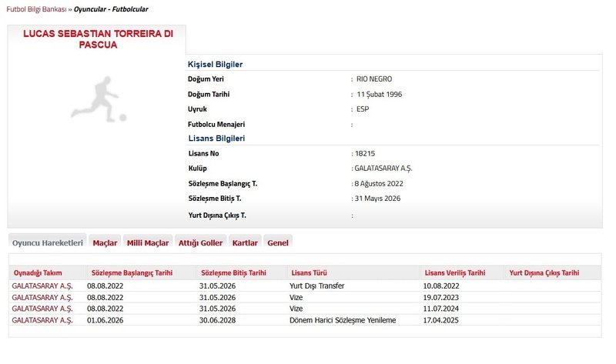Open the Maçlar tab
The height and width of the screenshot is (364, 616).
tap(105, 242)
